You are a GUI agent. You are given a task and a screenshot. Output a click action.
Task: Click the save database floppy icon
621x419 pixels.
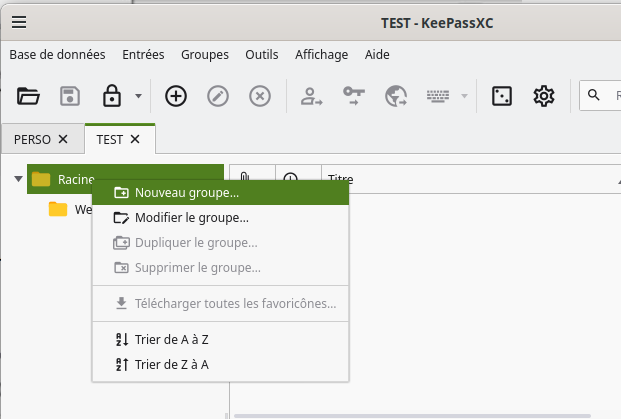tap(70, 96)
